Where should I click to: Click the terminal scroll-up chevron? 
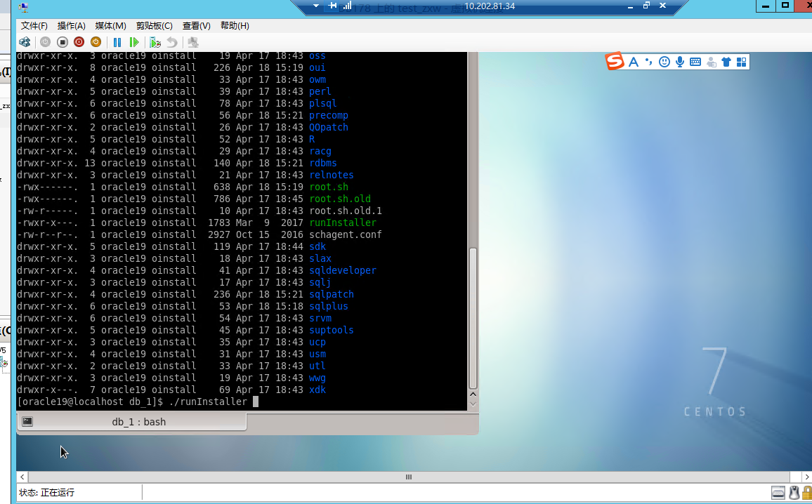coord(472,394)
